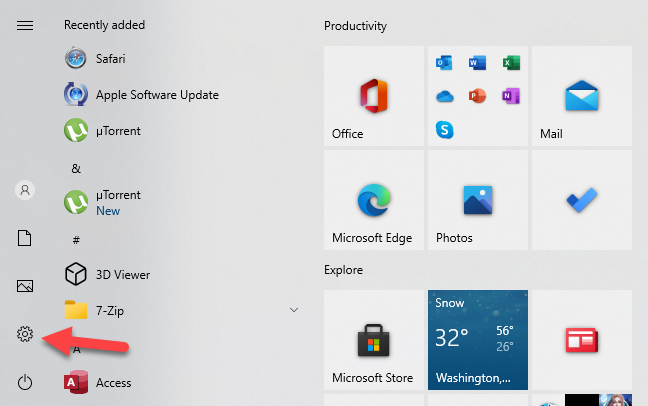Jump to letter A app index

(76, 347)
